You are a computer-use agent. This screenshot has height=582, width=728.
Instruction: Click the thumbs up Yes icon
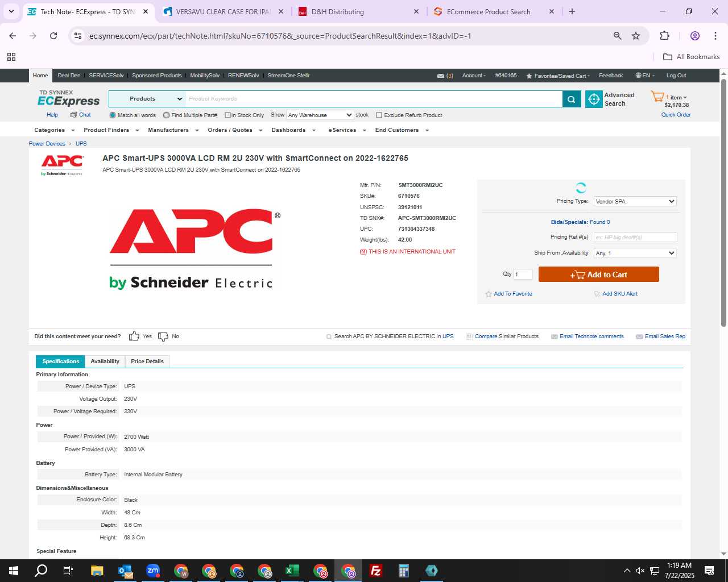[134, 336]
